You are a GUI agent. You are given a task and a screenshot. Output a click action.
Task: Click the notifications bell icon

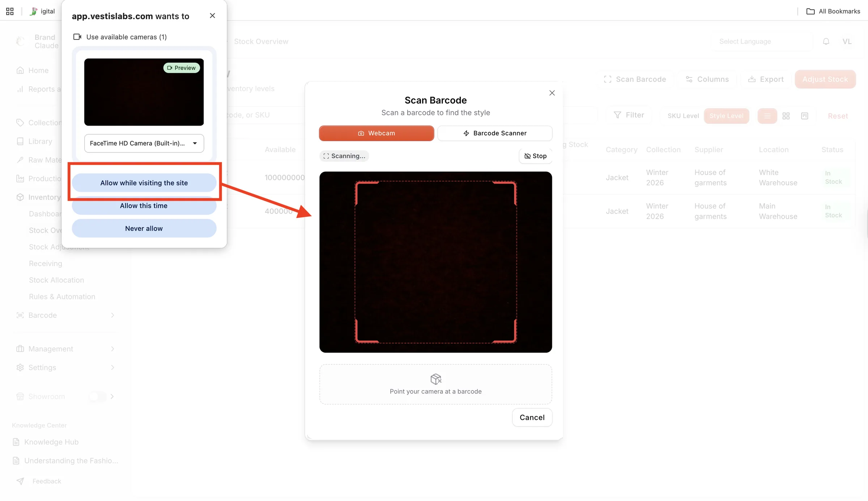826,42
